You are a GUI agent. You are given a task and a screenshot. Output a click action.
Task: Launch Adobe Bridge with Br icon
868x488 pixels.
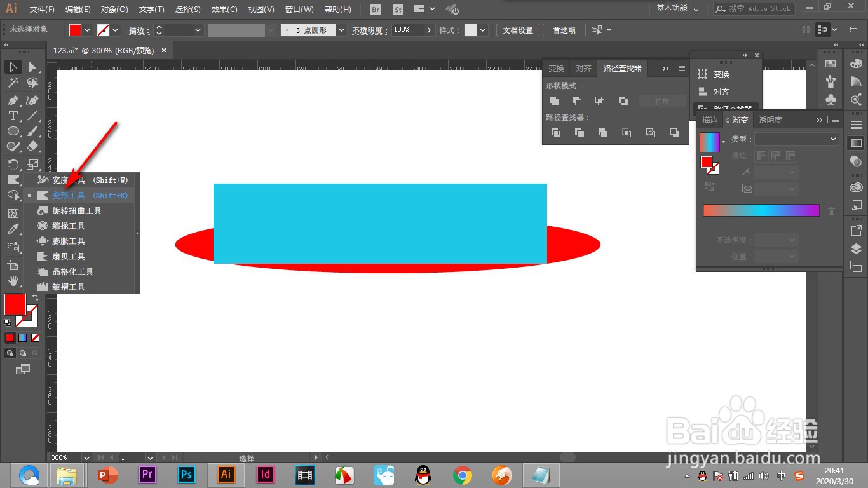376,10
